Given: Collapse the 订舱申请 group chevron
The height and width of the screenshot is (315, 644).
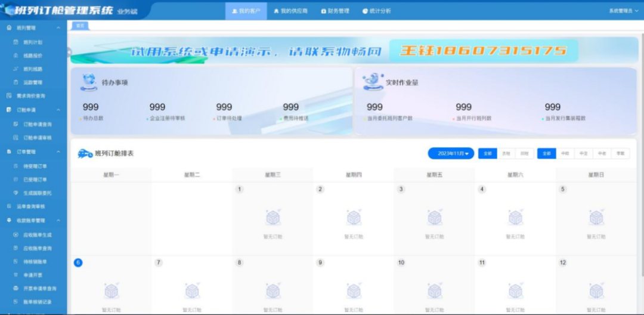Looking at the screenshot, I should point(58,110).
